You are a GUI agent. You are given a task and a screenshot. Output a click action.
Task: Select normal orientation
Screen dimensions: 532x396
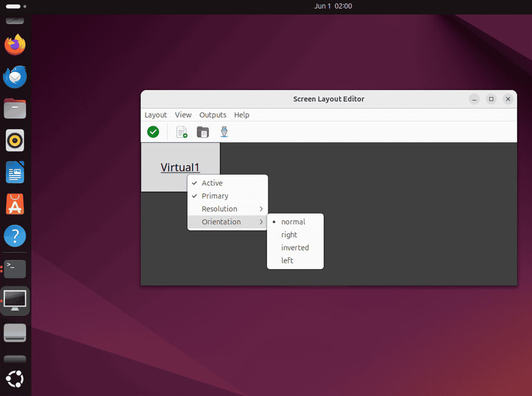(x=295, y=221)
